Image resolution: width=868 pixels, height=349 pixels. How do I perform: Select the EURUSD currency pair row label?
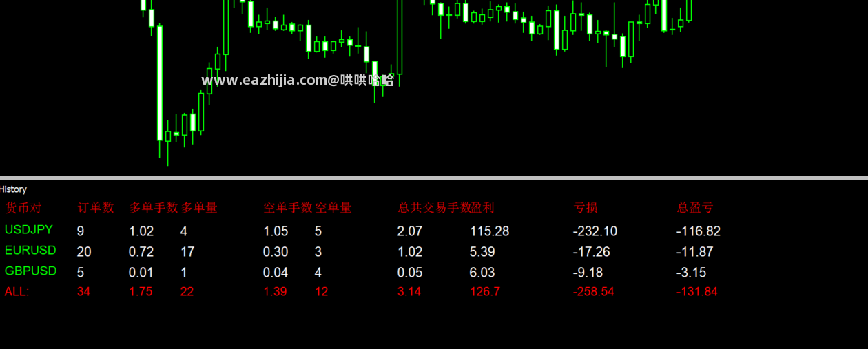pyautogui.click(x=30, y=251)
